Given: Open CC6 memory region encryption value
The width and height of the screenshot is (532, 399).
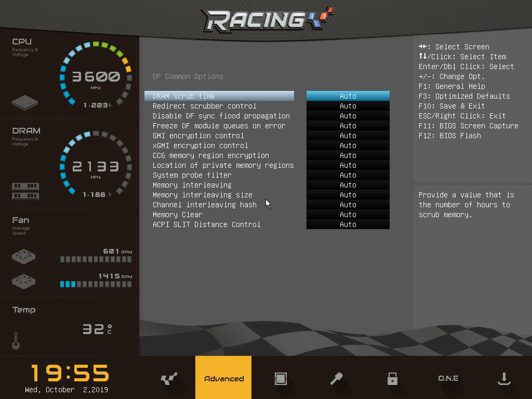Looking at the screenshot, I should tap(348, 155).
